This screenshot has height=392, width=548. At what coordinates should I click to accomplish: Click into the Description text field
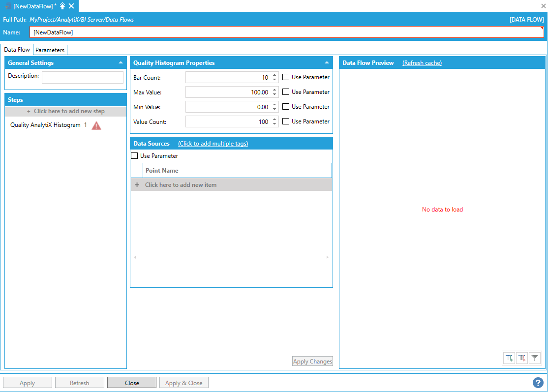point(82,78)
